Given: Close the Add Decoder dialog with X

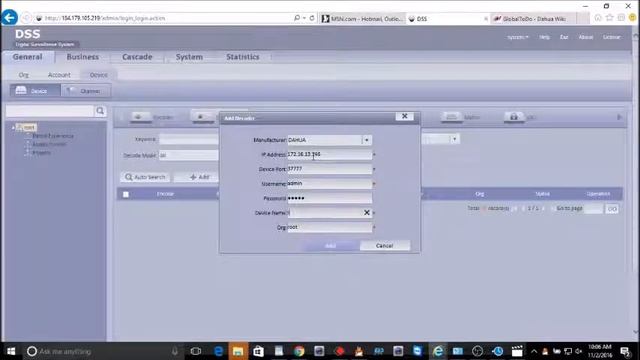Looking at the screenshot, I should point(404,116).
